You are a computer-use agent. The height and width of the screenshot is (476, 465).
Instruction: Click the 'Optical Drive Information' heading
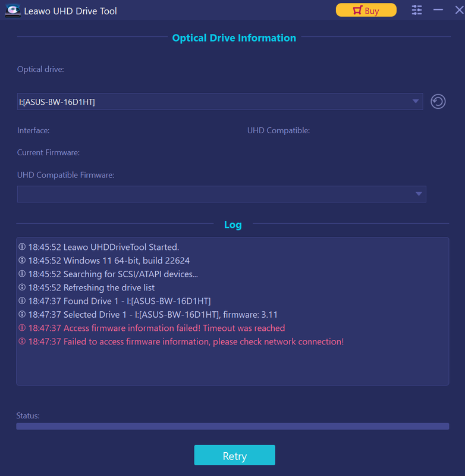tap(234, 38)
